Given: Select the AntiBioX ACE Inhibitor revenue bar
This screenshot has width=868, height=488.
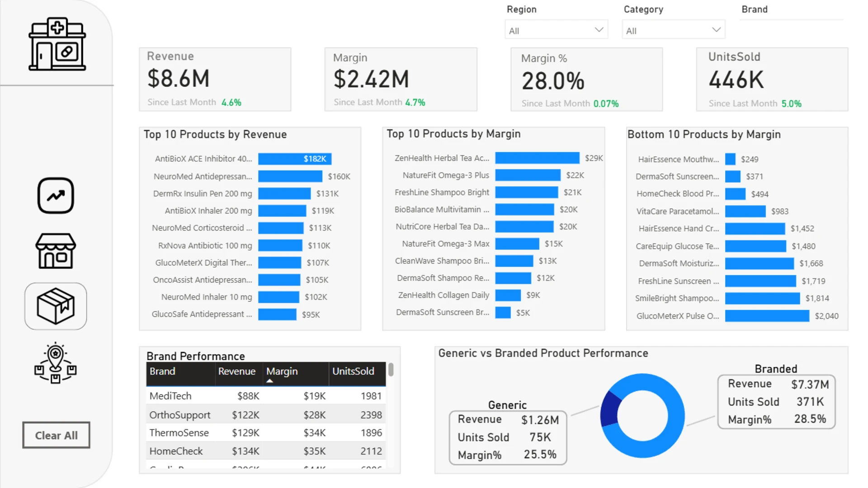Looking at the screenshot, I should [x=295, y=159].
